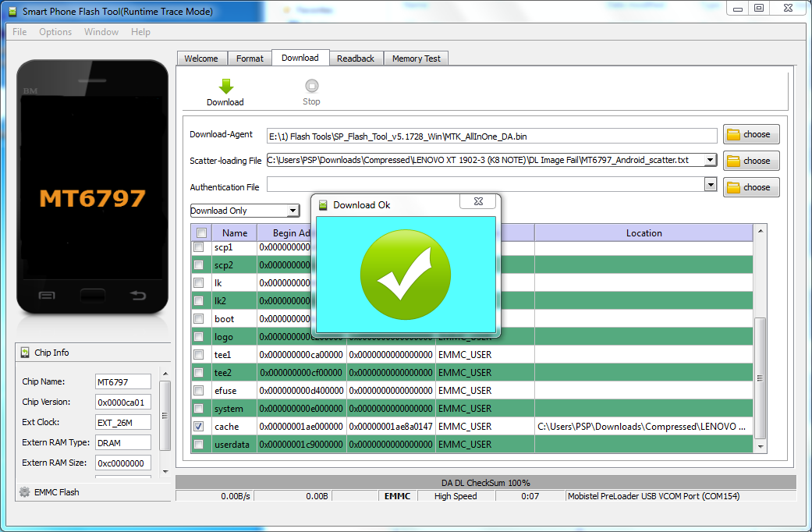Viewport: 812px width, 532px height.
Task: Click the userdata begin address cell
Action: [x=301, y=445]
